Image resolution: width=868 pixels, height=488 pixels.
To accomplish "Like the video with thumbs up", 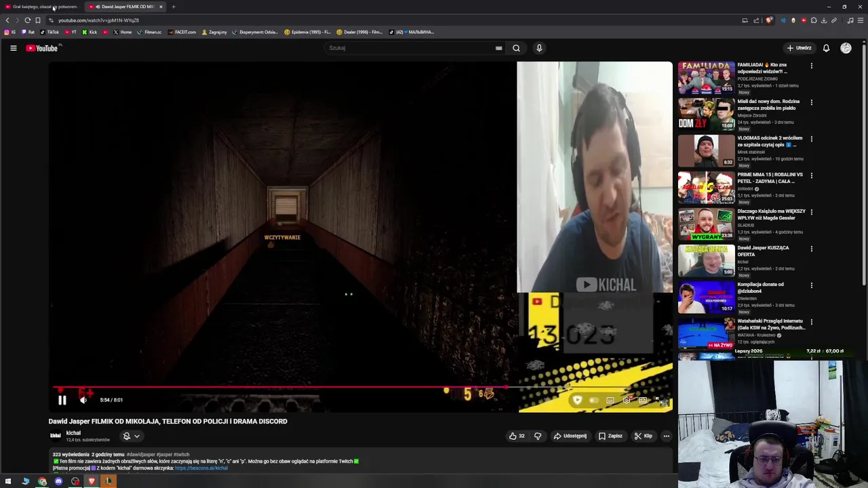I will coord(517,436).
